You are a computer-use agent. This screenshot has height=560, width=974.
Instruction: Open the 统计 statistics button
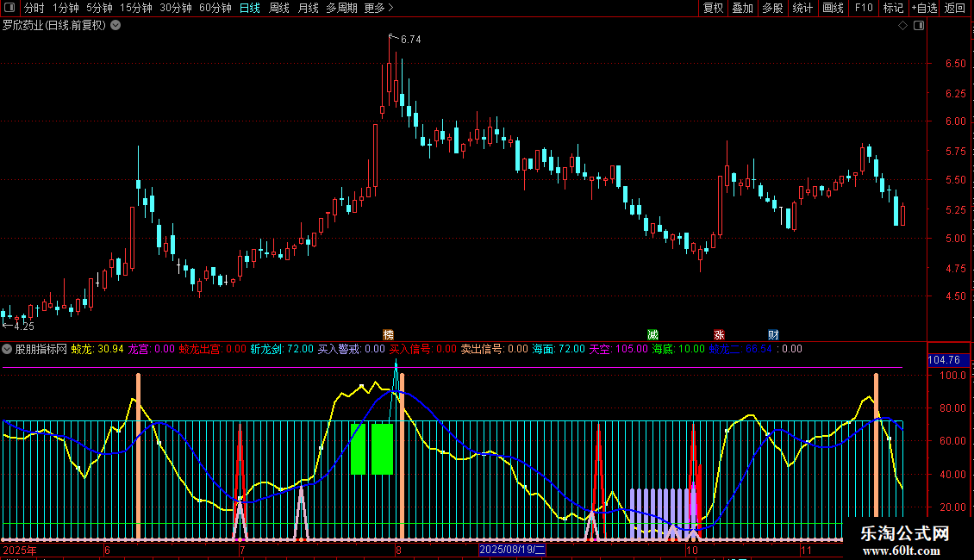(802, 8)
